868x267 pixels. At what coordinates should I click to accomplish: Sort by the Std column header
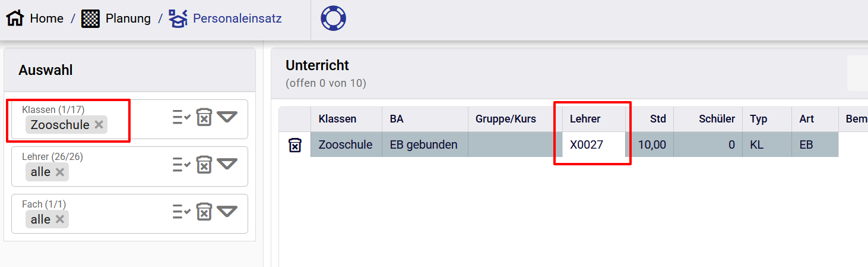tap(657, 119)
